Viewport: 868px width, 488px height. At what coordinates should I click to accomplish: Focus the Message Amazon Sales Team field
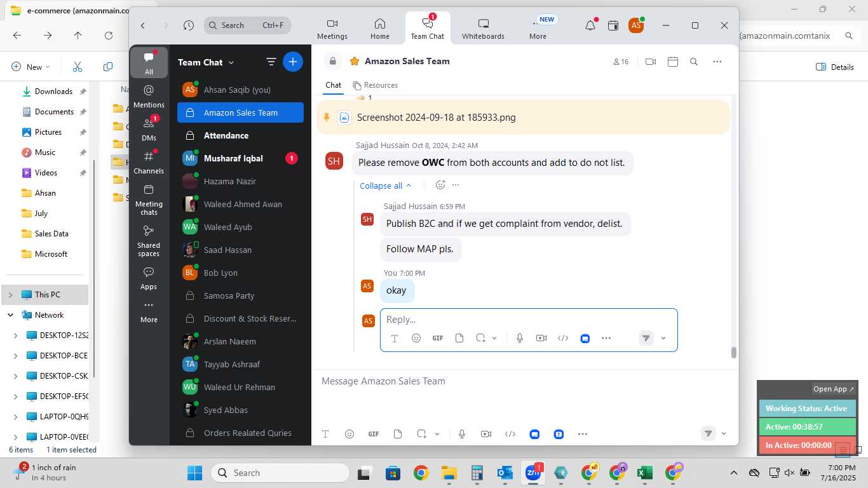click(x=524, y=381)
